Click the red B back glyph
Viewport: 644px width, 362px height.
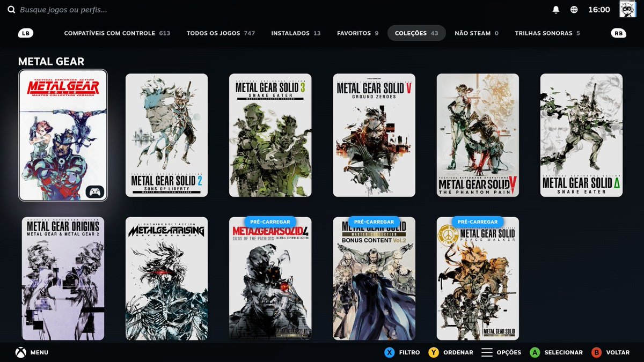point(596,352)
